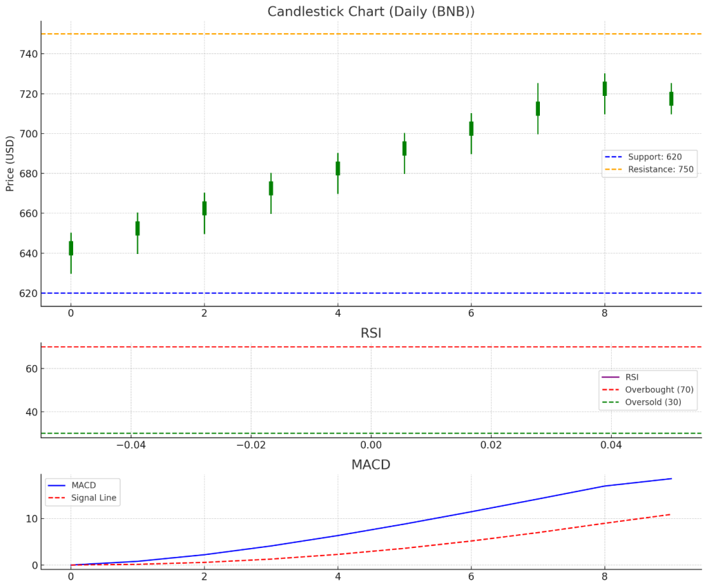
Task: Click the 620 price tick label
Action: click(28, 293)
